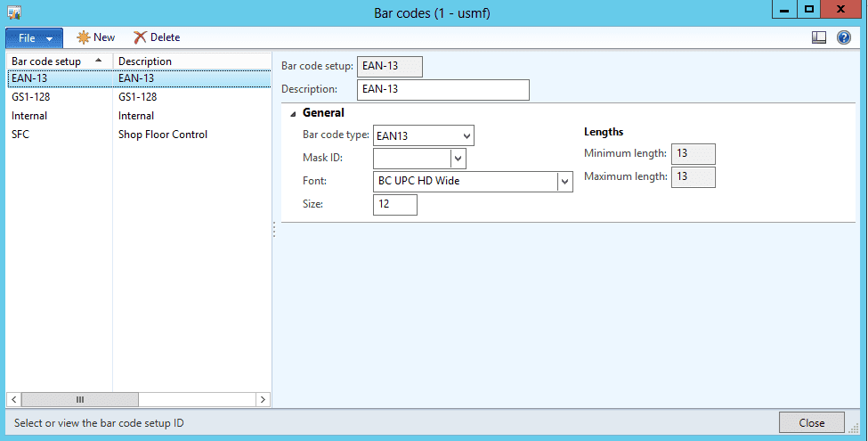The height and width of the screenshot is (441, 868).
Task: Click the Size input field
Action: tap(394, 205)
